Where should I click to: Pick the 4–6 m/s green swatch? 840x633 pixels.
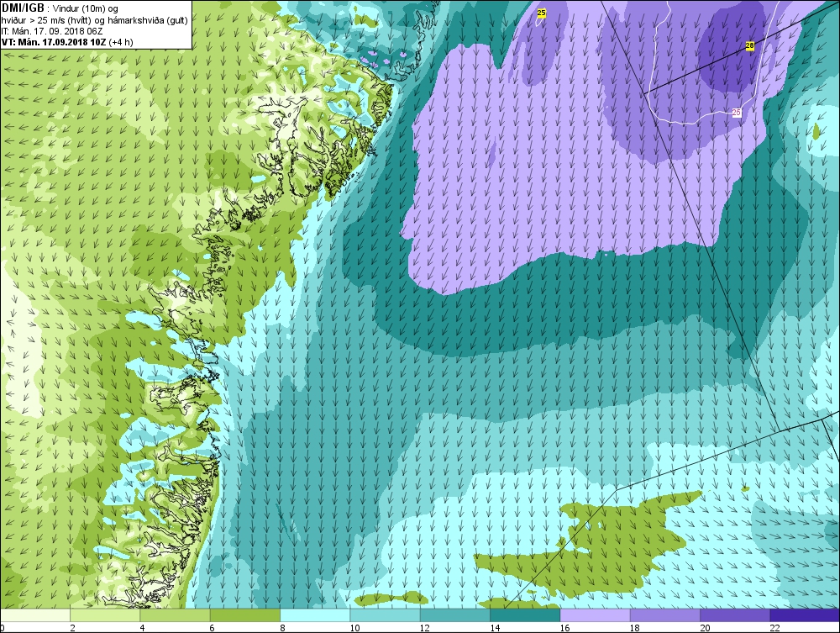[x=176, y=615]
